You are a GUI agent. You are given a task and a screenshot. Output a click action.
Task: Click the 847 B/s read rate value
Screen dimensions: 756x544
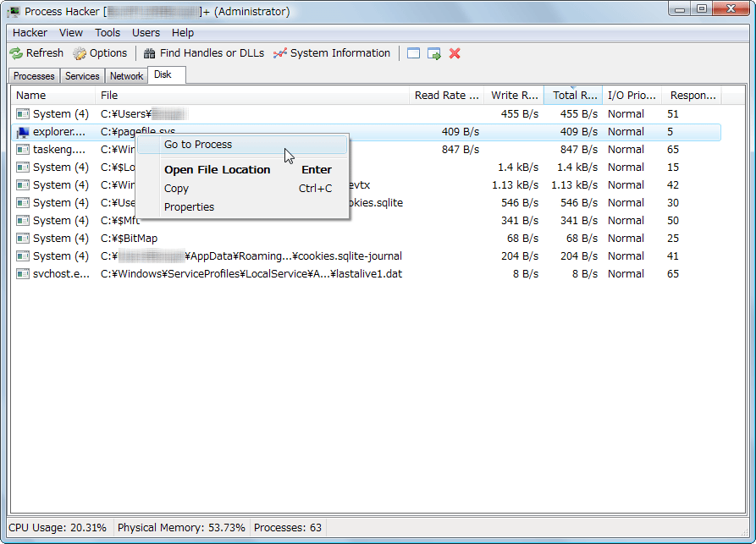[461, 150]
